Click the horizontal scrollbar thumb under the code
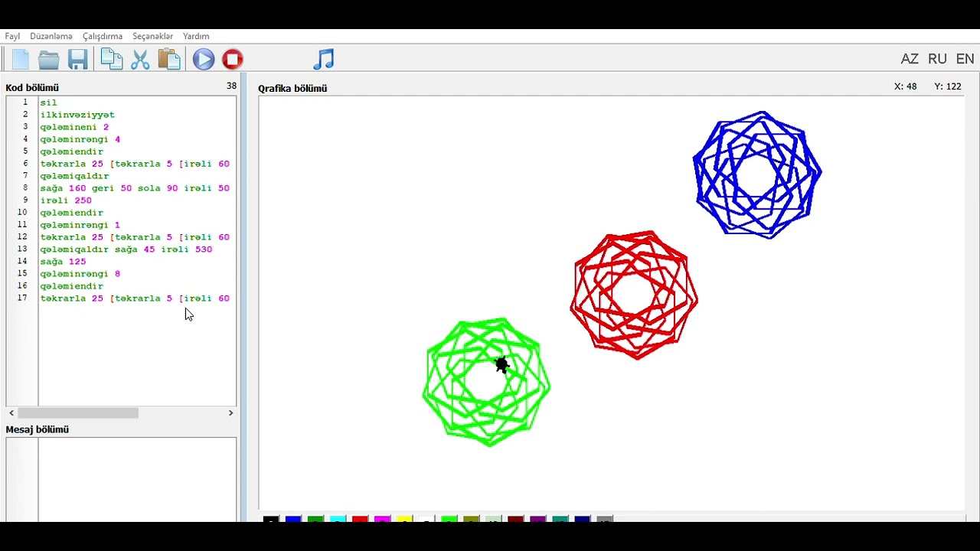980x551 pixels. coord(78,413)
